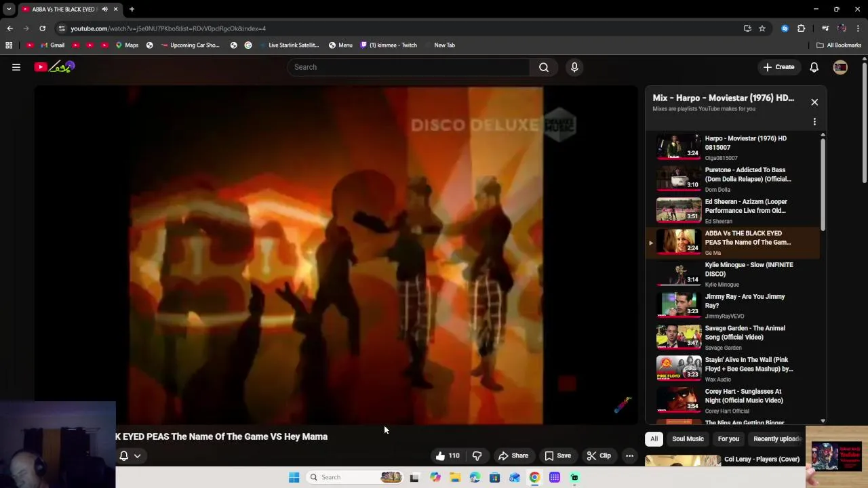Image resolution: width=868 pixels, height=488 pixels.
Task: Open the Chrome apps grid shortcut
Action: [x=9, y=45]
